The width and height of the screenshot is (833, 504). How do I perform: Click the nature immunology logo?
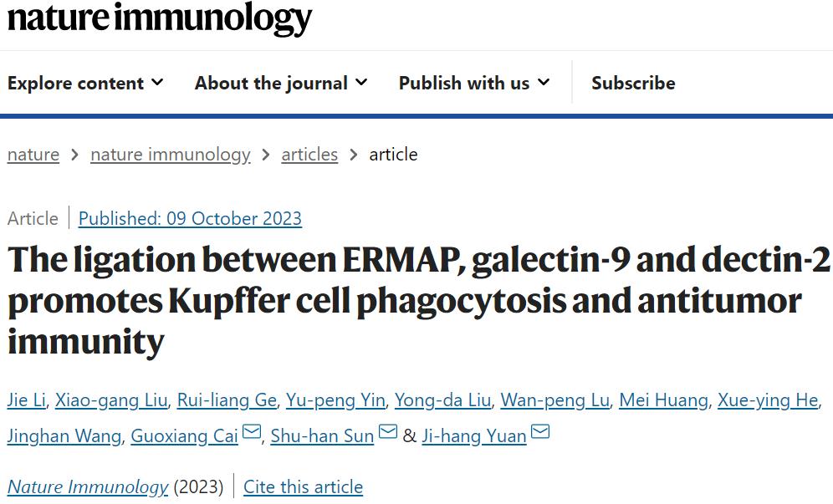(x=160, y=18)
